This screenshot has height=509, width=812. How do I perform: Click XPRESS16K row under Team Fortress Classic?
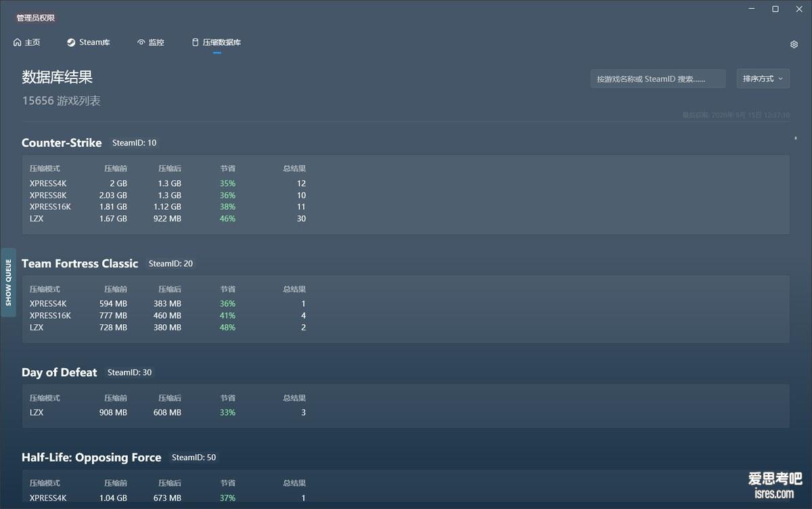168,315
